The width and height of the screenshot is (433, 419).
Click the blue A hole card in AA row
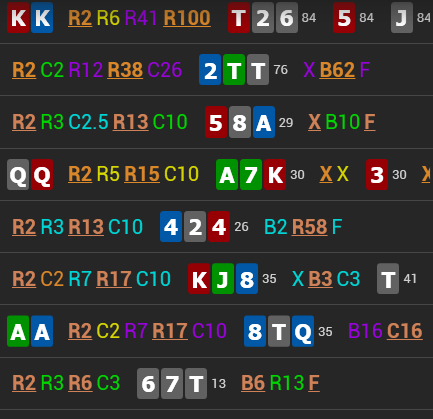coord(42,331)
